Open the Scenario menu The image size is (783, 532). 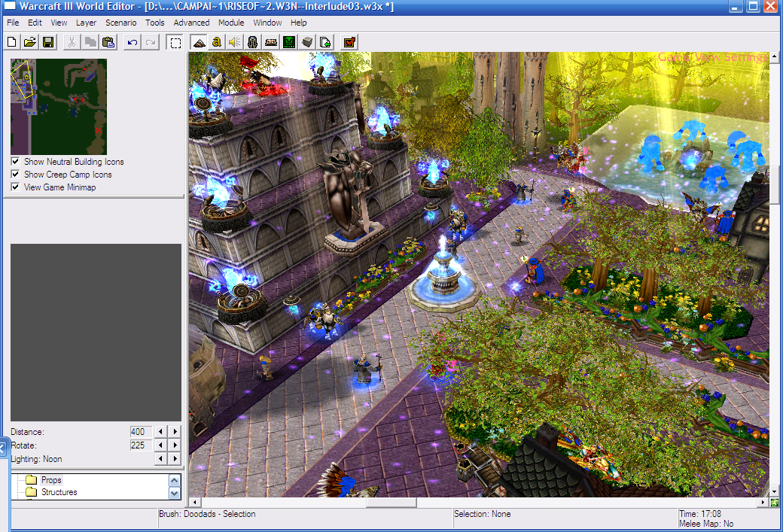pos(121,23)
